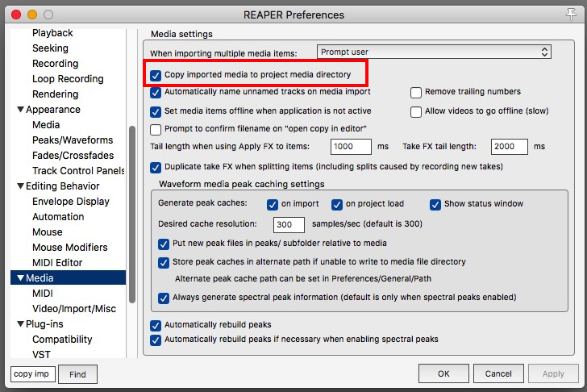
Task: Open Compatibility preferences
Action: pos(62,340)
